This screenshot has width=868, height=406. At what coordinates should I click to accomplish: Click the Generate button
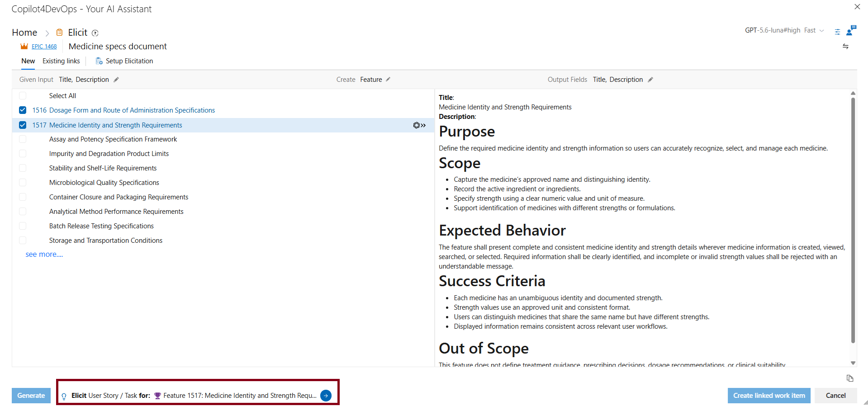(x=31, y=396)
